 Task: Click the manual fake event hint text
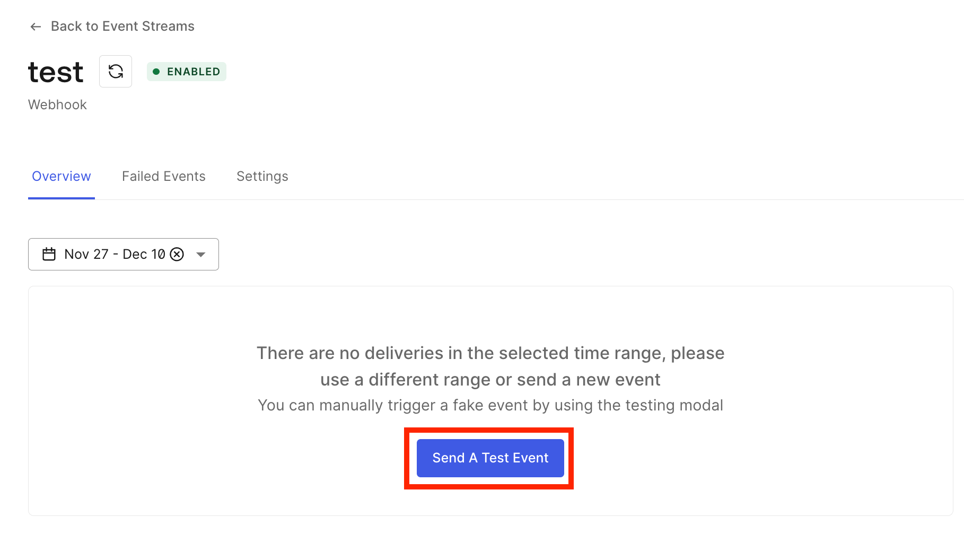click(490, 405)
